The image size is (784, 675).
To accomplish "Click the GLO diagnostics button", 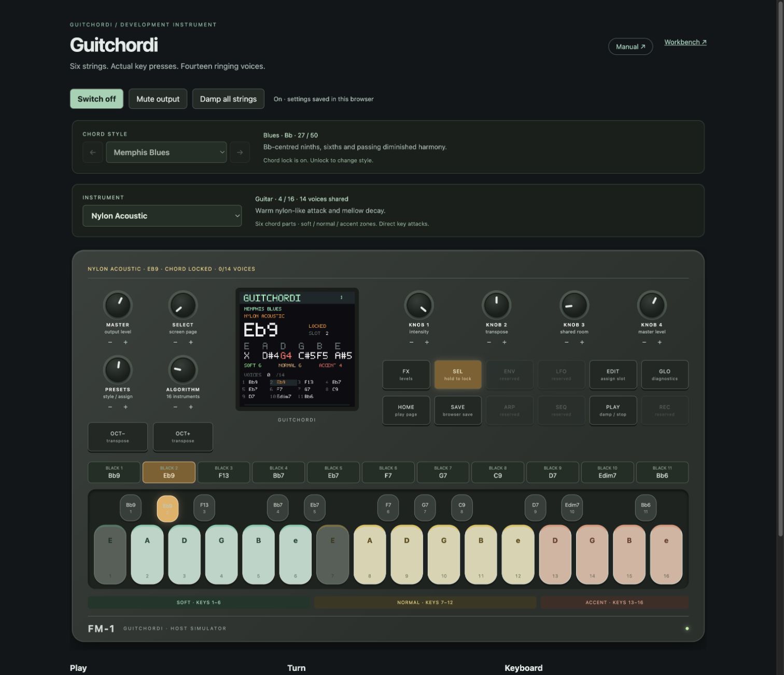I will point(665,374).
